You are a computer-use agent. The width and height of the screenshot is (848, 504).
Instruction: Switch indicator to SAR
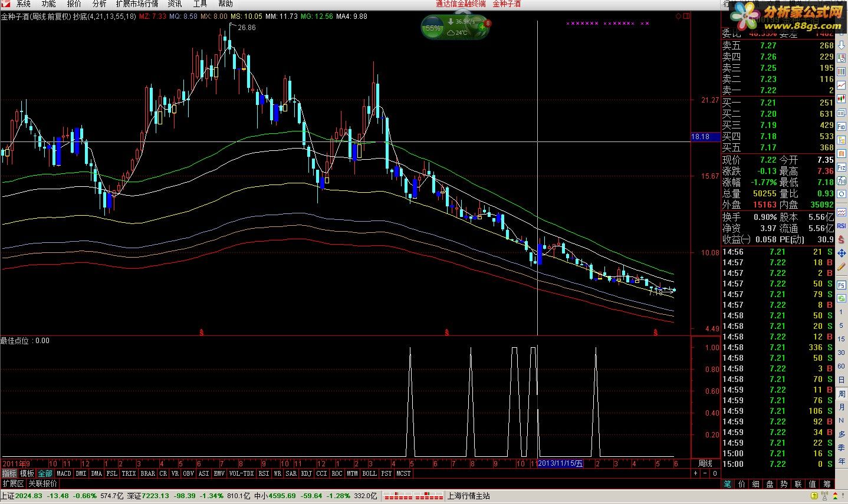(x=291, y=473)
